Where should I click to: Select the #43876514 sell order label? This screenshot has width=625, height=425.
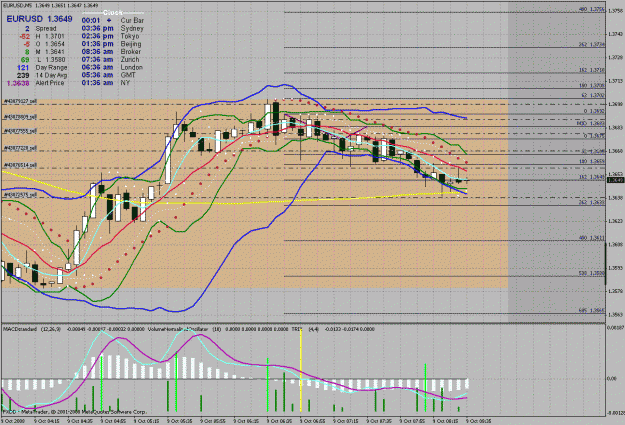20,165
